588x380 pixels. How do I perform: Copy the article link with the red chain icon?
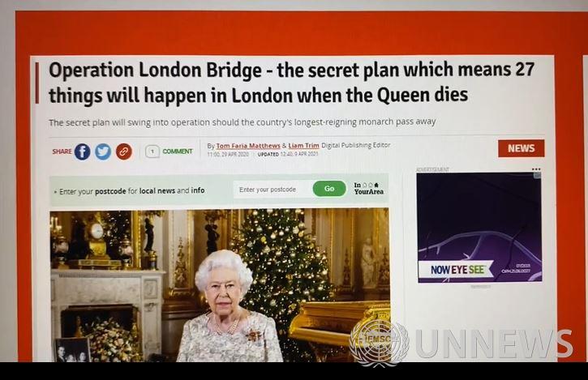point(124,152)
